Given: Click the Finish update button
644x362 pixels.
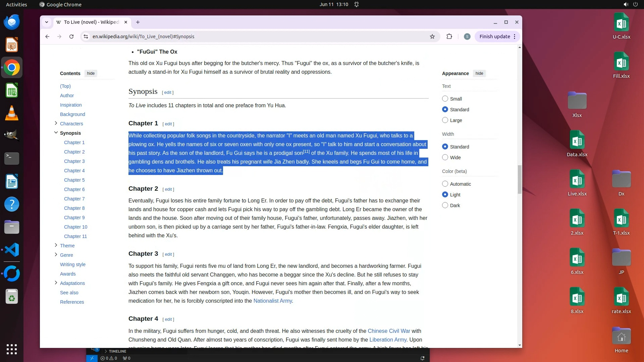Looking at the screenshot, I should click(x=494, y=37).
